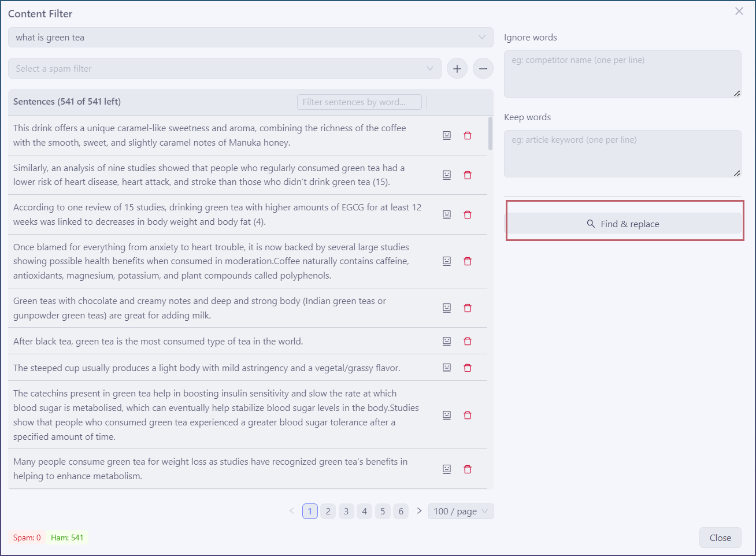Click the 'Similarly, an analysis of nine studies' sentence
Viewport: 756px width, 556px height.
(209, 175)
